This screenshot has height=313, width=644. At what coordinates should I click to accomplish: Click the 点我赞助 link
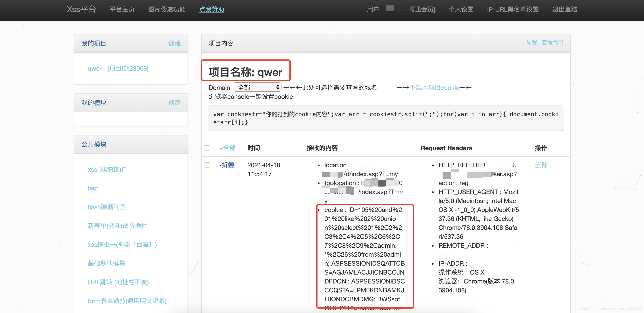pyautogui.click(x=211, y=9)
